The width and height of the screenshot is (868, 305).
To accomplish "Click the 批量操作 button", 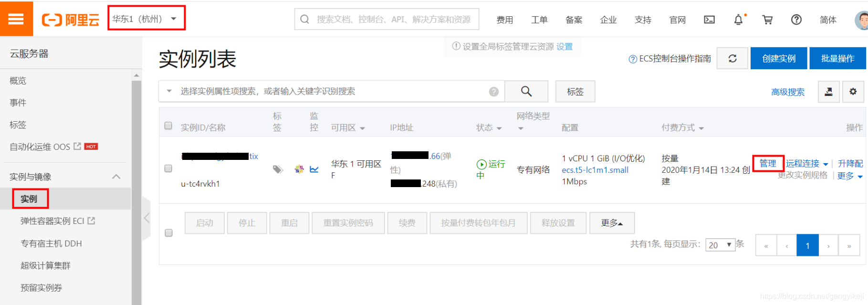I will (837, 58).
